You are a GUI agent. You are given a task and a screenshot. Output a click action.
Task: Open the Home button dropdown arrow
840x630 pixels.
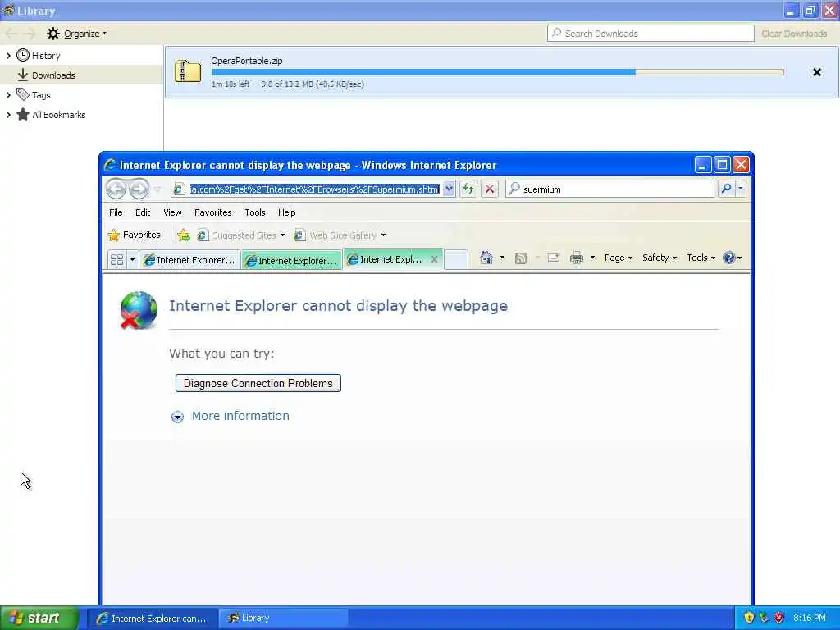click(x=503, y=258)
